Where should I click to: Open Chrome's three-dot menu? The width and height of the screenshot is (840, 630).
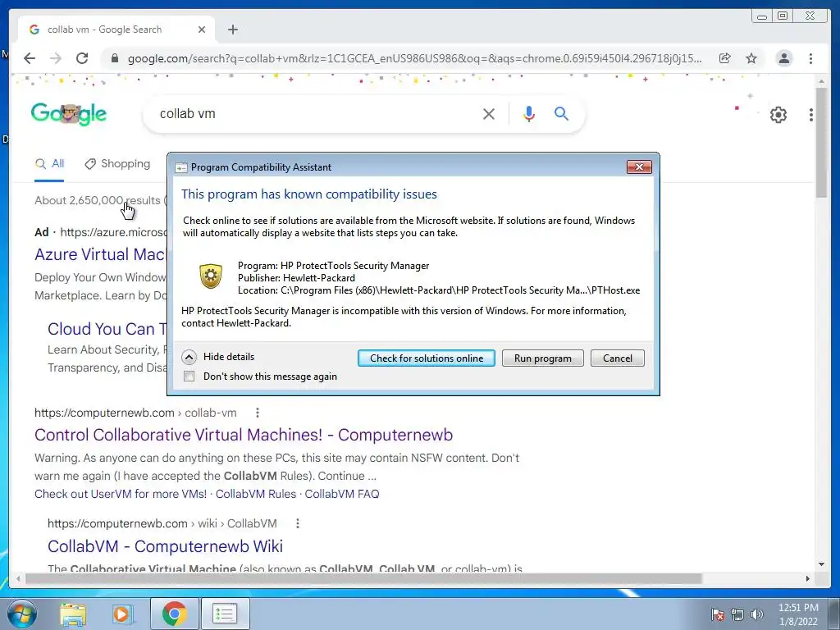(x=810, y=58)
